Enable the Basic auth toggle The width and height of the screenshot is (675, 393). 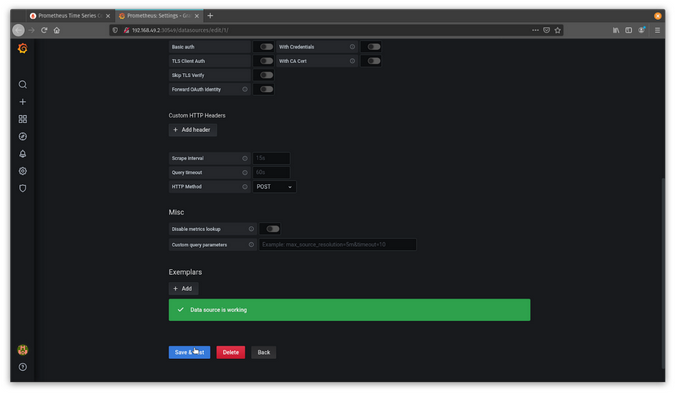266,47
